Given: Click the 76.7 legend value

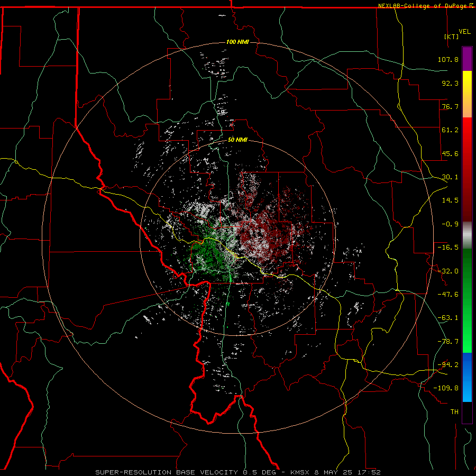Looking at the screenshot, I should [450, 106].
